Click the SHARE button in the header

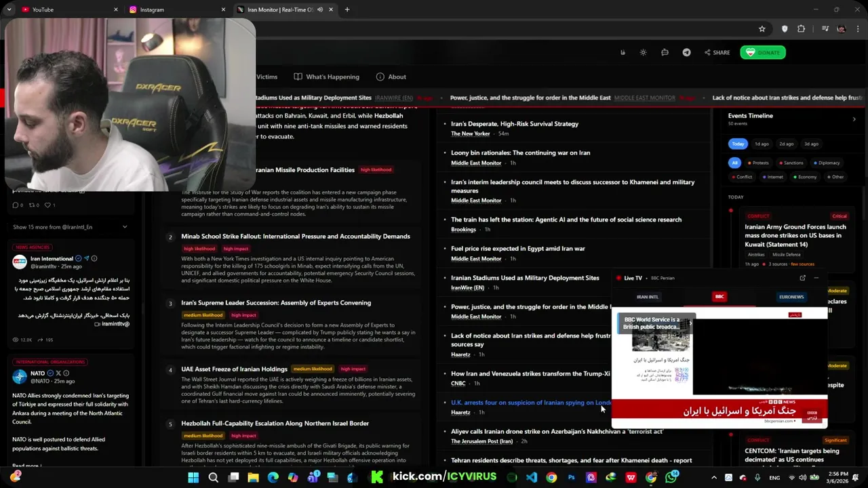point(717,52)
